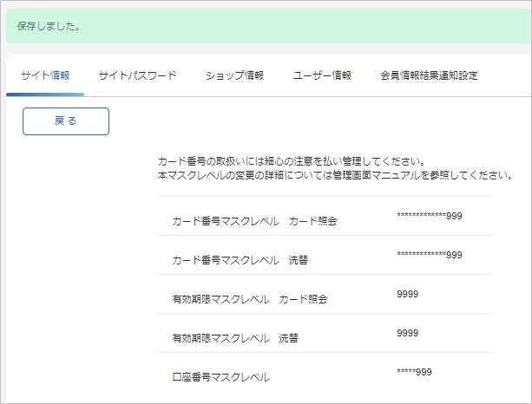The image size is (532, 404).
Task: Select the カード番号マスクレベル 洗替 label
Action: (x=240, y=260)
